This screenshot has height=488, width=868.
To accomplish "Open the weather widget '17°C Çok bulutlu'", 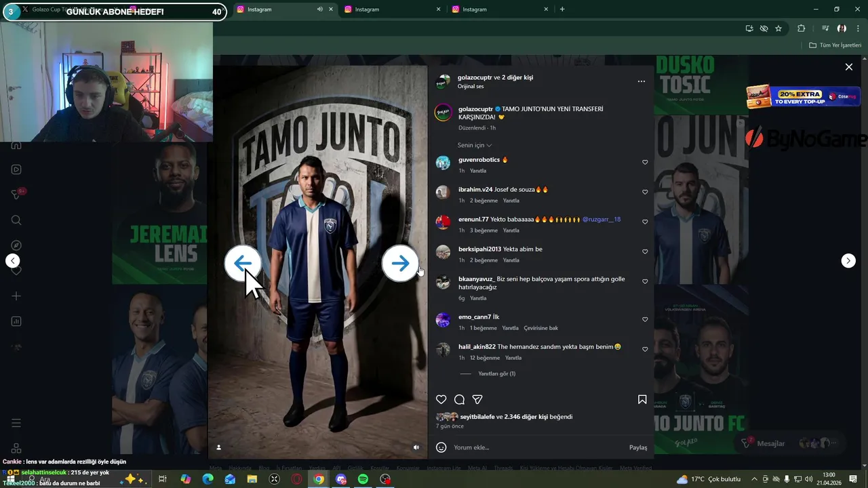I will coord(709,479).
